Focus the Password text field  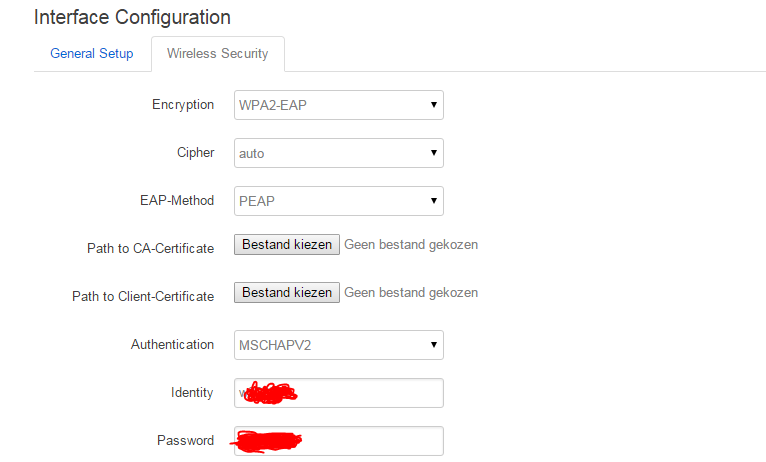tap(368, 441)
